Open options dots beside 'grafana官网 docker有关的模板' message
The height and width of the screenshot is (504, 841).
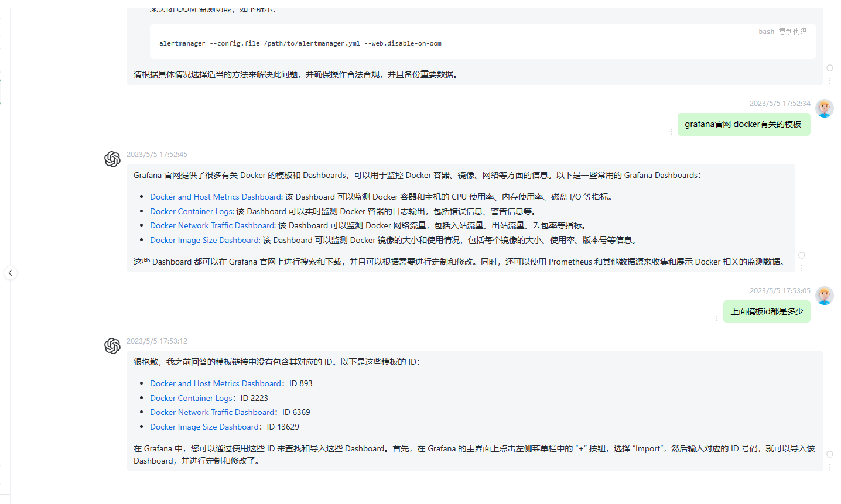tap(671, 132)
